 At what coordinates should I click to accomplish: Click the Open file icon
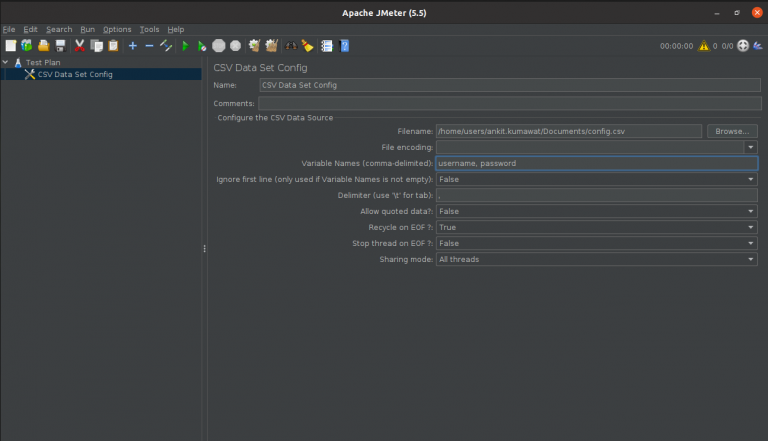(44, 46)
